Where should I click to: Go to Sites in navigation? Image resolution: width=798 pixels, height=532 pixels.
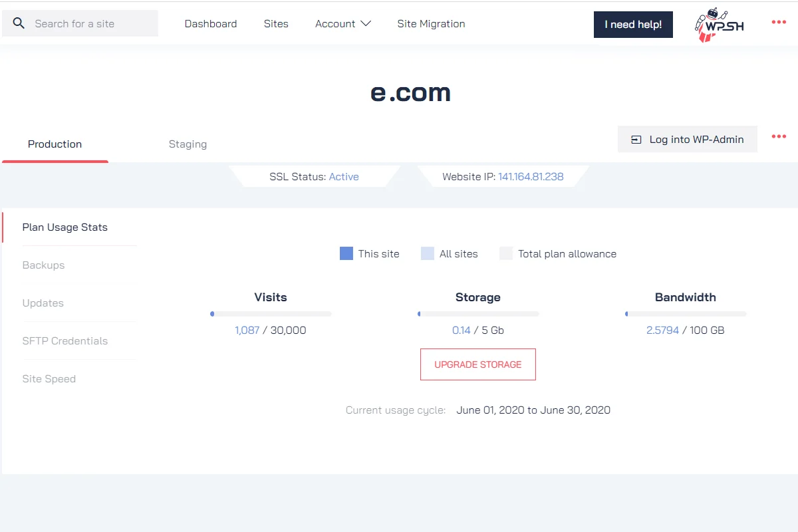coord(276,24)
